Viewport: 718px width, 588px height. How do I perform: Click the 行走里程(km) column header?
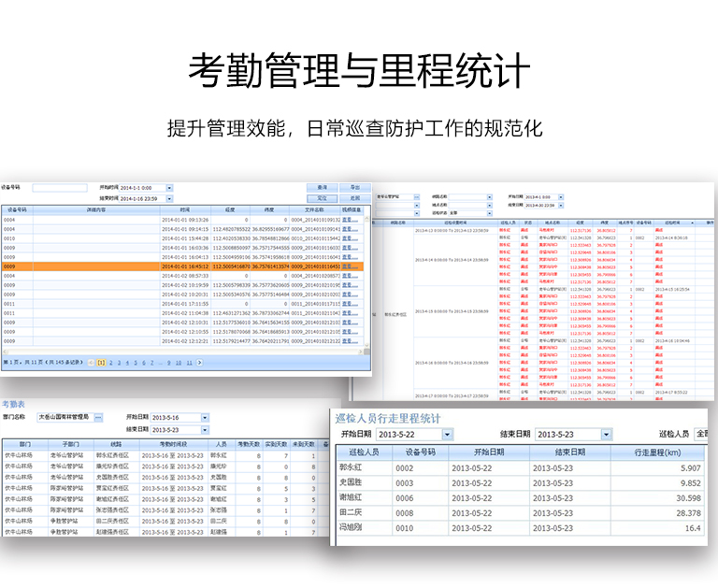point(664,452)
